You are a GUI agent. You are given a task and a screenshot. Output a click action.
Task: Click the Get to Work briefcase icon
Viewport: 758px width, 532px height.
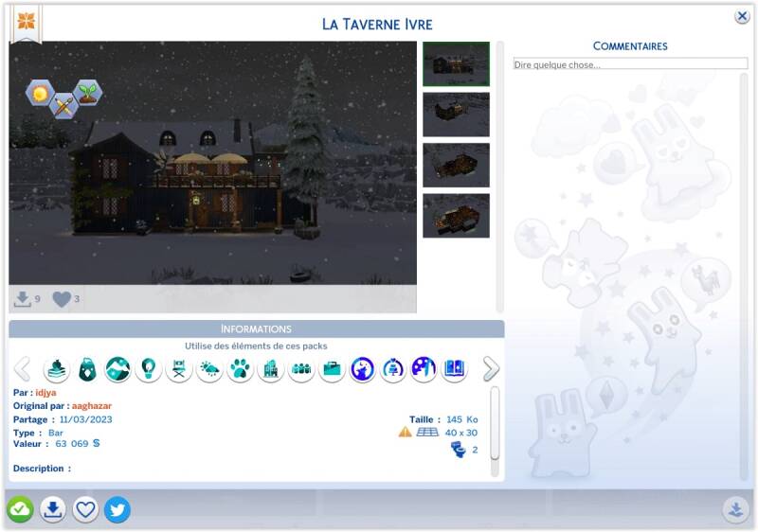[x=333, y=369]
